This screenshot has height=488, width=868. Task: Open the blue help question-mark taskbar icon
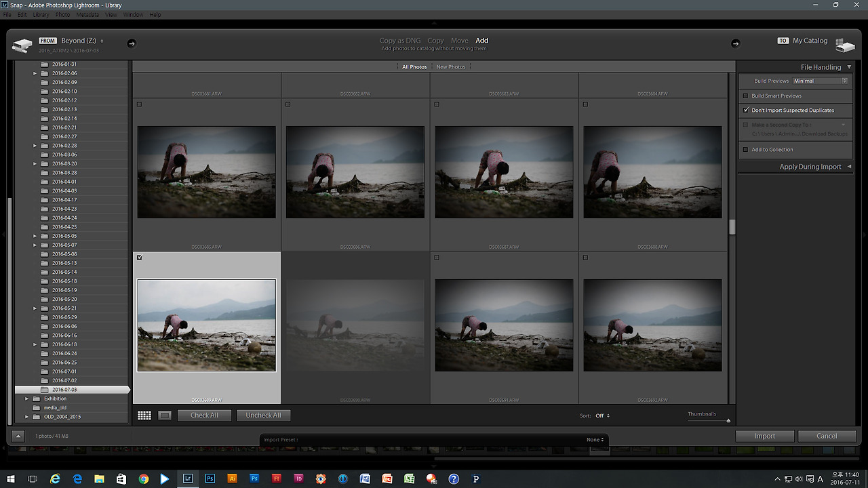coord(454,479)
